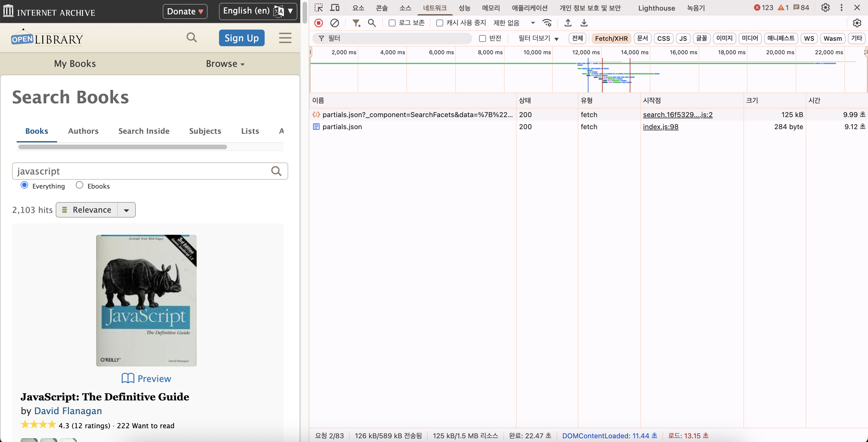
Task: Open the Open Library hamburger menu
Action: coord(285,38)
